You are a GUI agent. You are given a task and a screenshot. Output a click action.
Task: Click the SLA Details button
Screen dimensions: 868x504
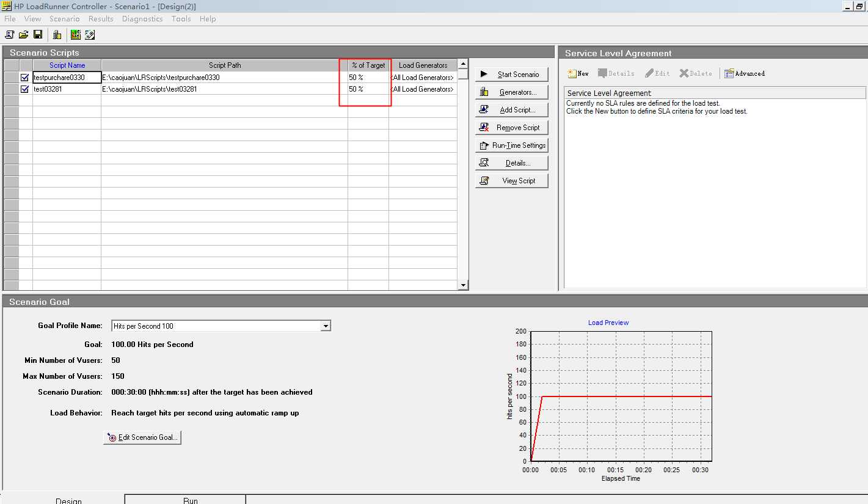616,73
